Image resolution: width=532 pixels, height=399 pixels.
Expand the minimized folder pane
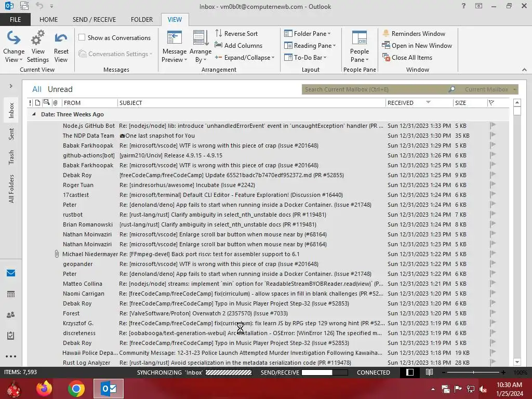click(11, 86)
